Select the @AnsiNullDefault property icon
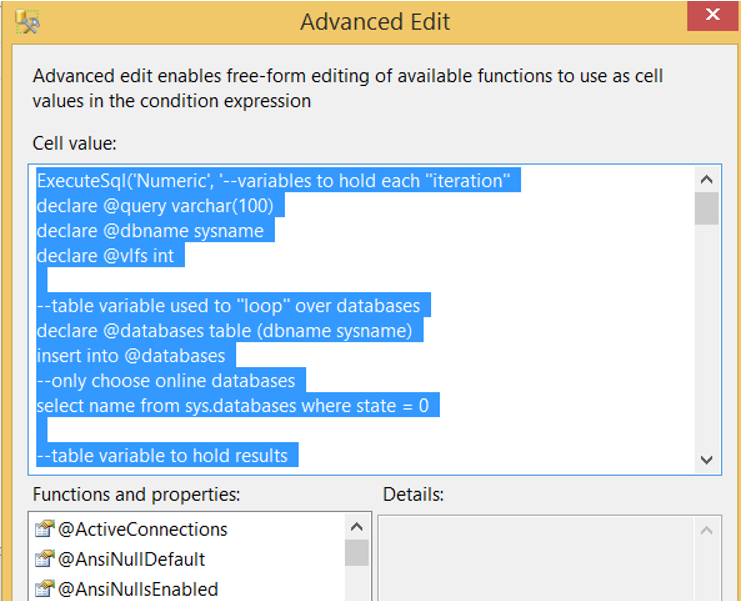This screenshot has width=741, height=601. [x=44, y=559]
